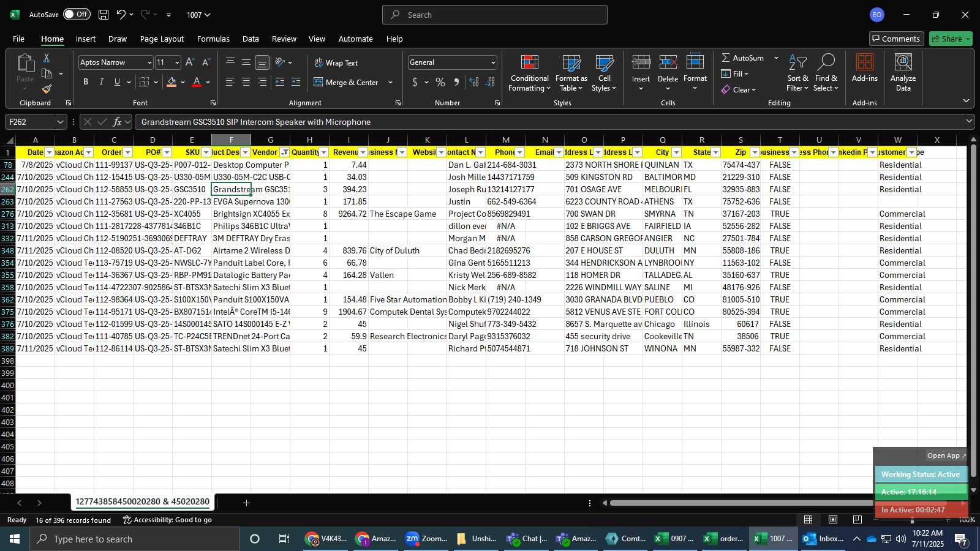Screen dimensions: 980x551
Task: Toggle Wrap Text
Action: (336, 62)
